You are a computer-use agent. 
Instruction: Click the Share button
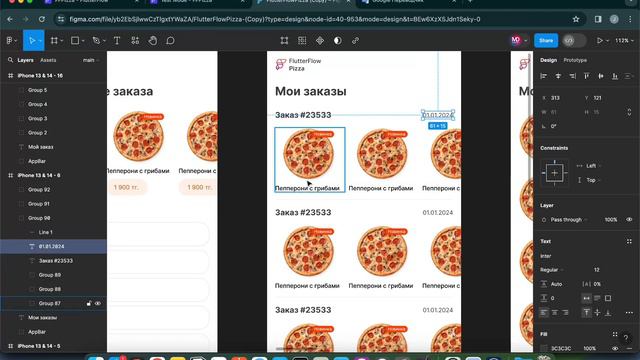tap(546, 40)
